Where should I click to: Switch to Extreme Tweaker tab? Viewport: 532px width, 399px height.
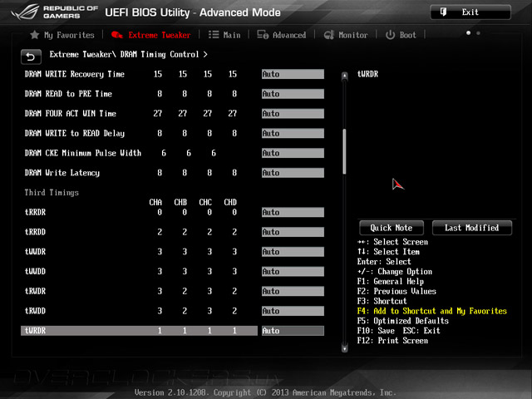pos(151,35)
